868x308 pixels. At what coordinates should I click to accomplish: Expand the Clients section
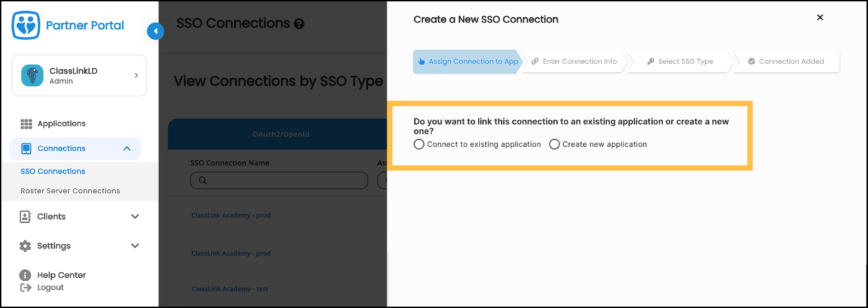[135, 217]
